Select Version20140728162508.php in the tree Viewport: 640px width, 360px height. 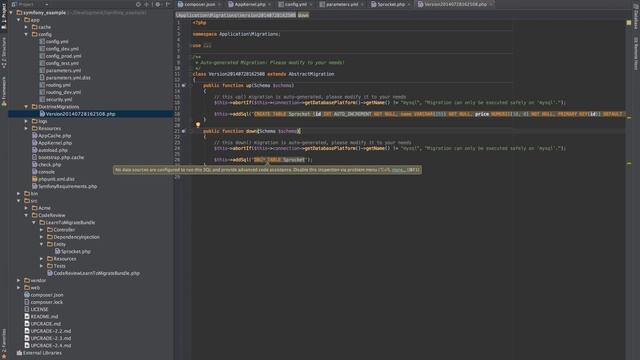click(x=78, y=114)
